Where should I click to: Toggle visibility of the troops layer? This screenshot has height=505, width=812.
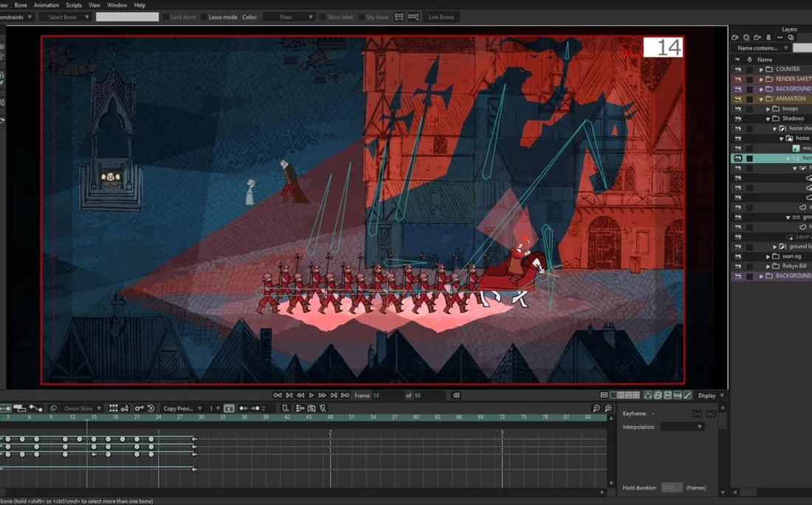pos(737,109)
